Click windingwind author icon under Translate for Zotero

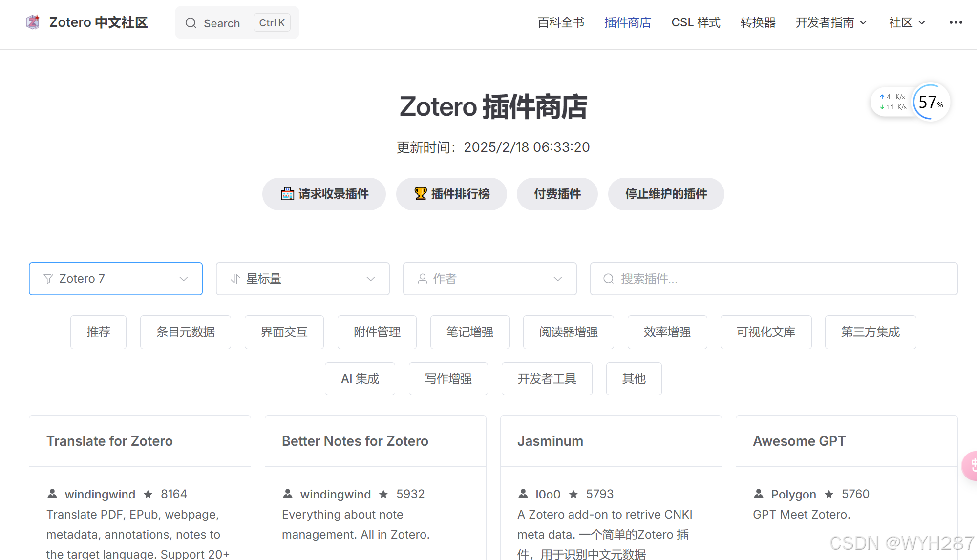[x=52, y=494]
